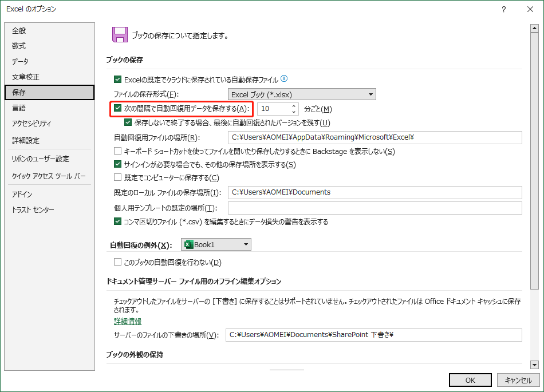Close the Excel options dialog
The height and width of the screenshot is (392, 544).
530,9
